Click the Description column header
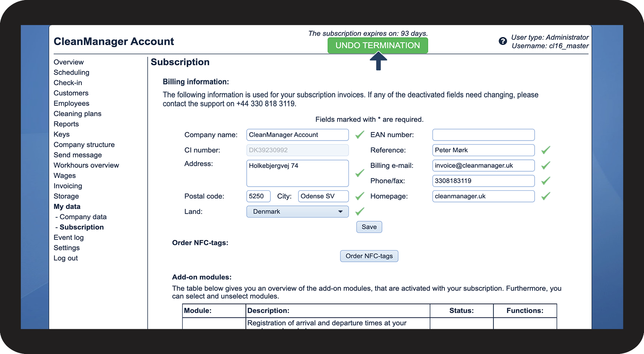This screenshot has height=354, width=644. click(338, 311)
